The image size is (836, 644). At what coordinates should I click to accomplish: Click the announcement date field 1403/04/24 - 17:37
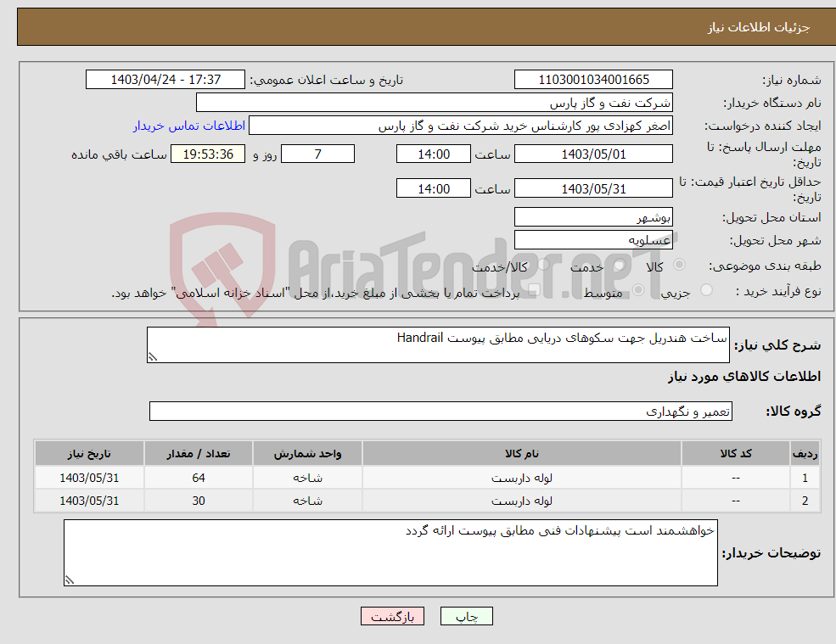point(166,80)
